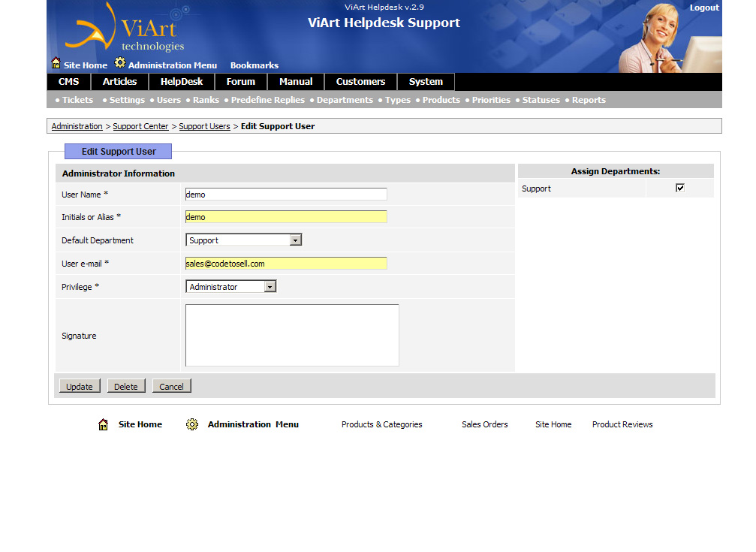
Task: Open the Default Department dropdown
Action: point(243,240)
